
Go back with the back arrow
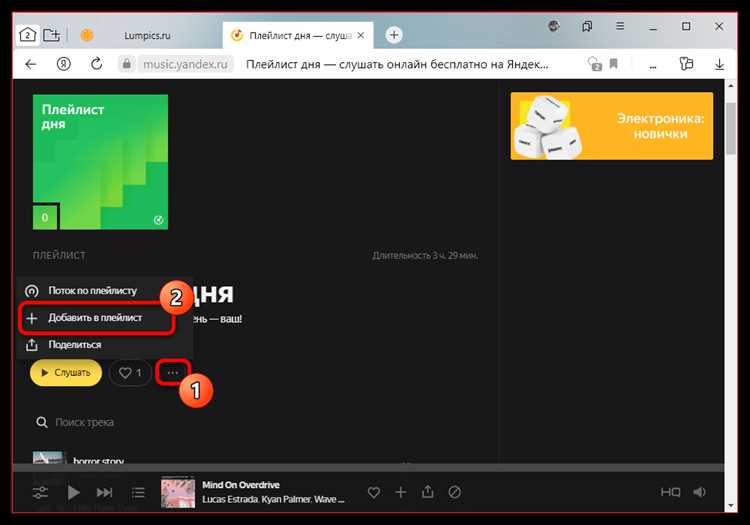point(31,64)
